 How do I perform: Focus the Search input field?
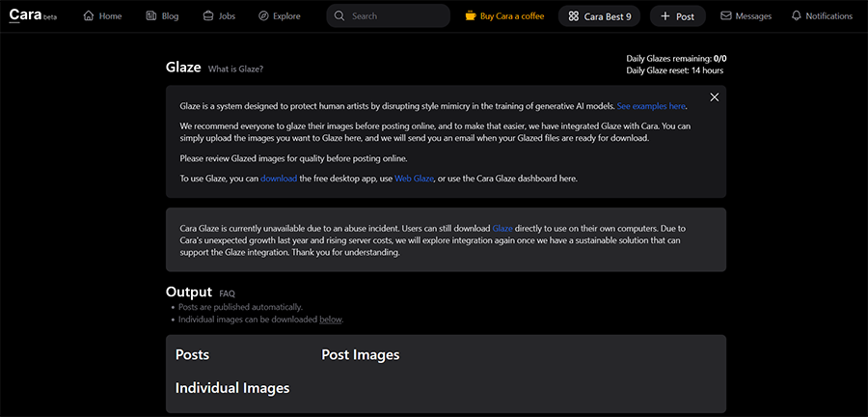(x=388, y=16)
